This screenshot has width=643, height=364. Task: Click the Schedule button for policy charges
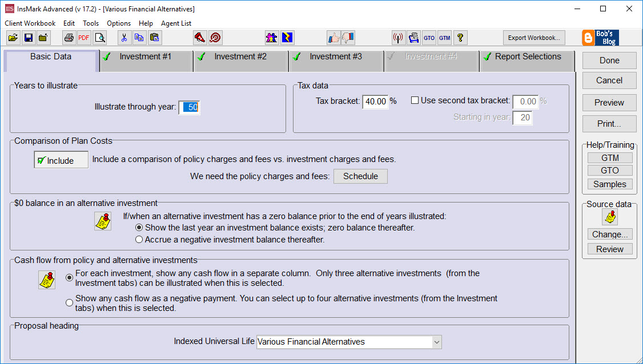click(360, 176)
